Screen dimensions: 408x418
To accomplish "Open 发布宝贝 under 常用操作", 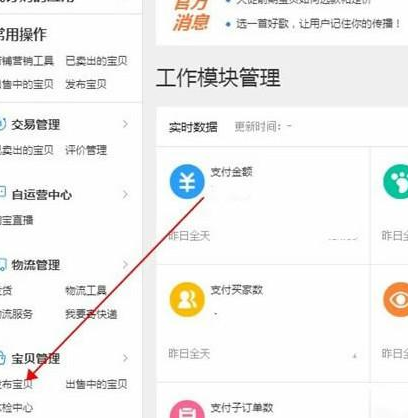I will 86,84.
